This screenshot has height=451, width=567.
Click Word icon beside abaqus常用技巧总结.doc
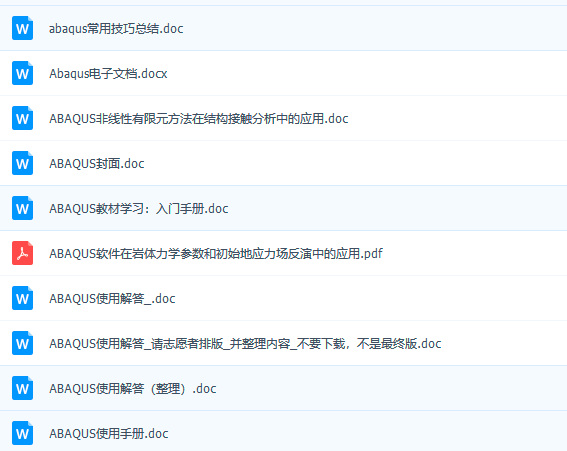tap(22, 28)
